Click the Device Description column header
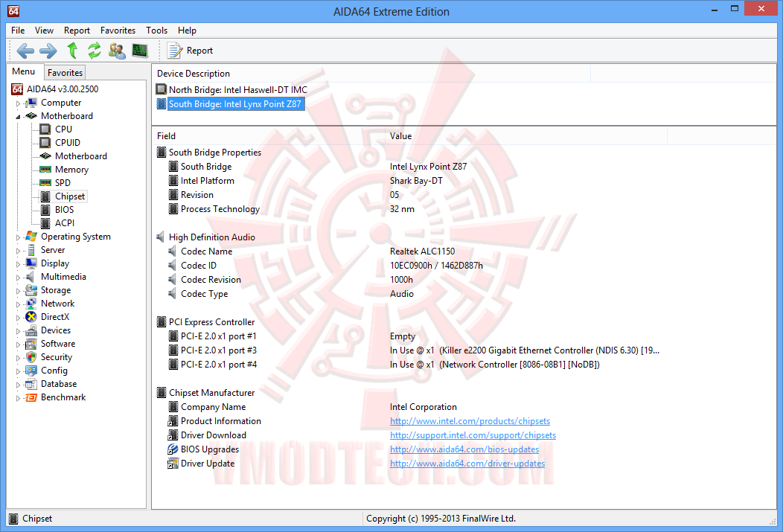This screenshot has width=783, height=532. 371,74
